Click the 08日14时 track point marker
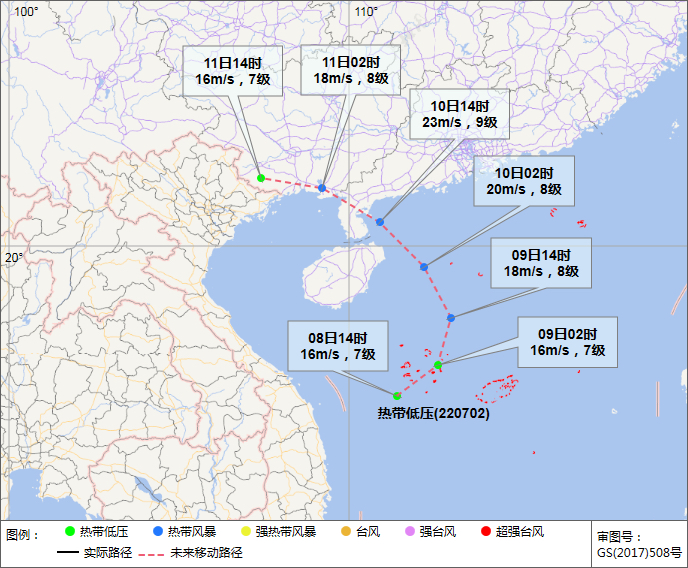Viewport: 688px width, 568px height. [x=397, y=396]
